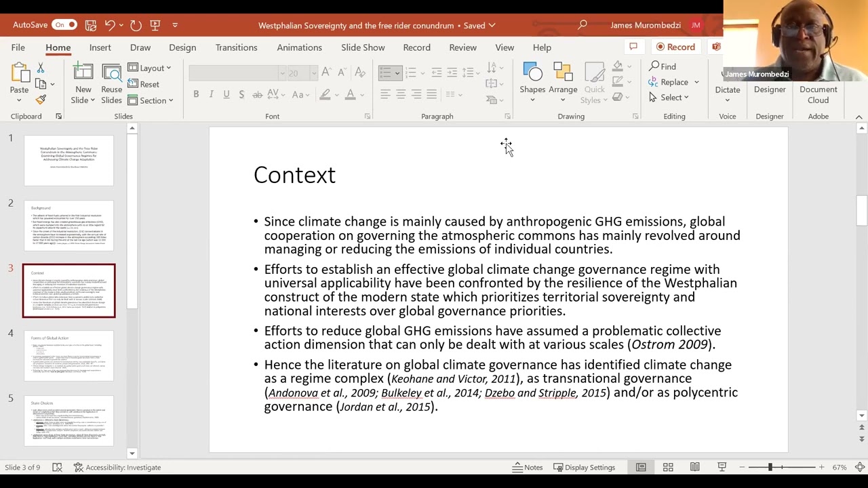
Task: Click Increase List Level icon
Action: coord(452,73)
